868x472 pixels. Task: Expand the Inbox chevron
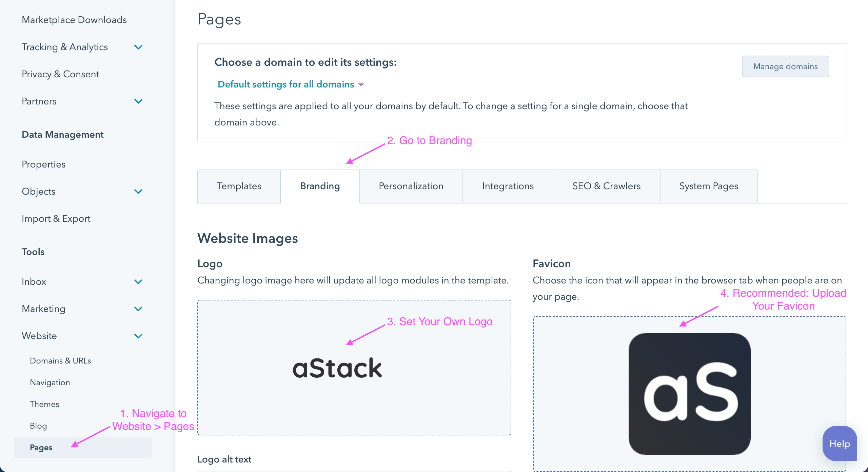[138, 282]
